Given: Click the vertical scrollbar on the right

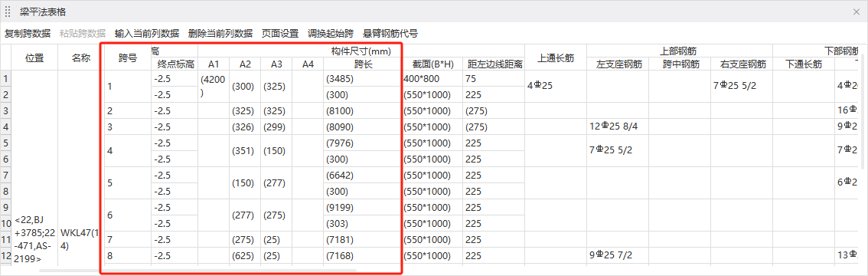Looking at the screenshot, I should tap(863, 111).
